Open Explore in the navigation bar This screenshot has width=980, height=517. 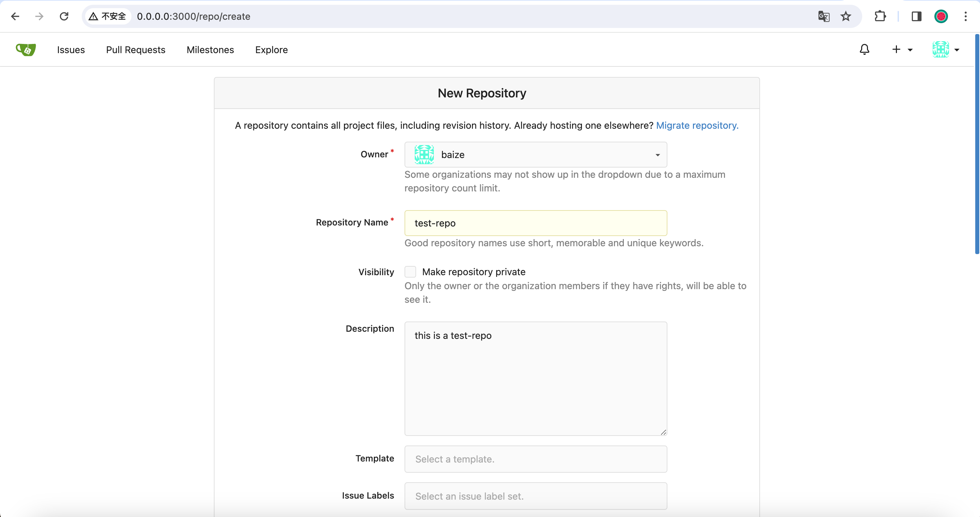click(271, 50)
